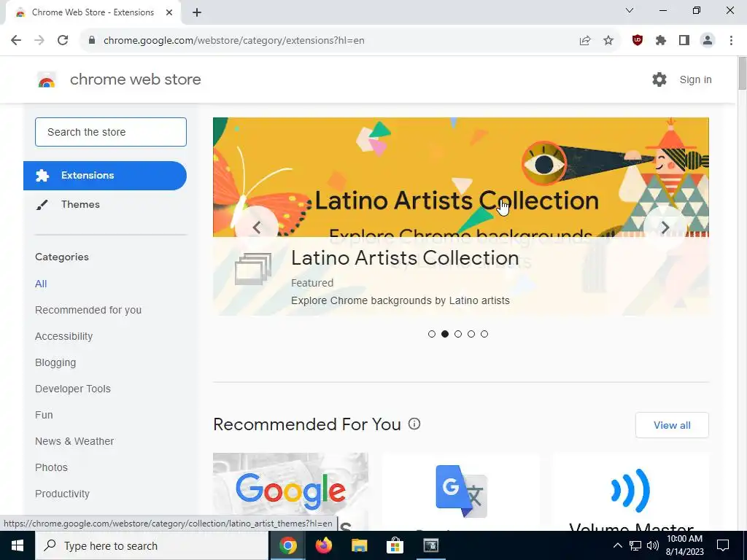Image resolution: width=747 pixels, height=560 pixels.
Task: Open the Fun category
Action: click(44, 415)
